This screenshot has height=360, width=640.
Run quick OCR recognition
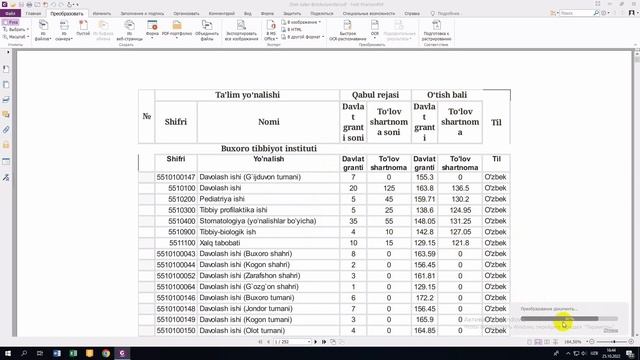coord(347,30)
